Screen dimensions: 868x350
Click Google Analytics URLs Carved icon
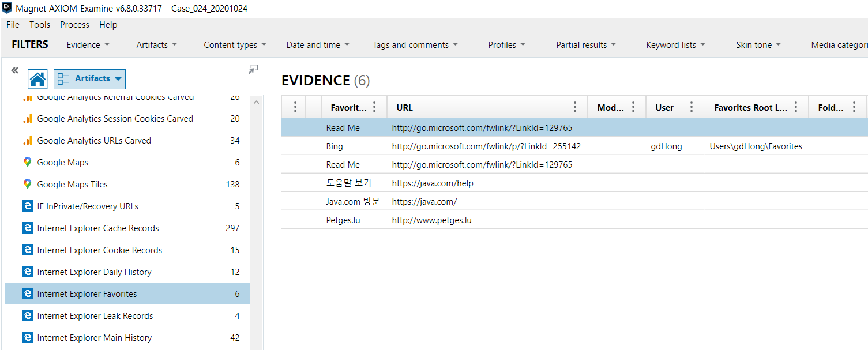(x=27, y=141)
